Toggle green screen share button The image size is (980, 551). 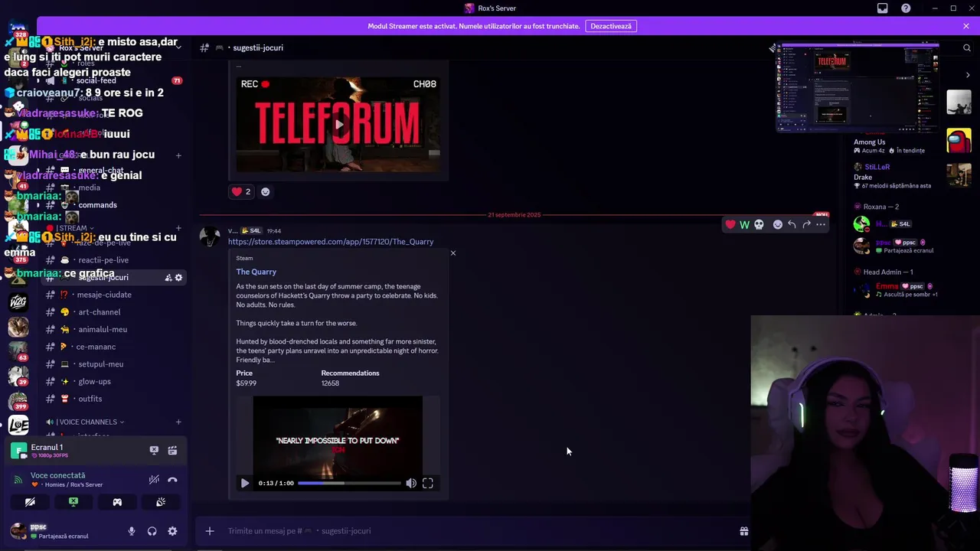(x=73, y=502)
